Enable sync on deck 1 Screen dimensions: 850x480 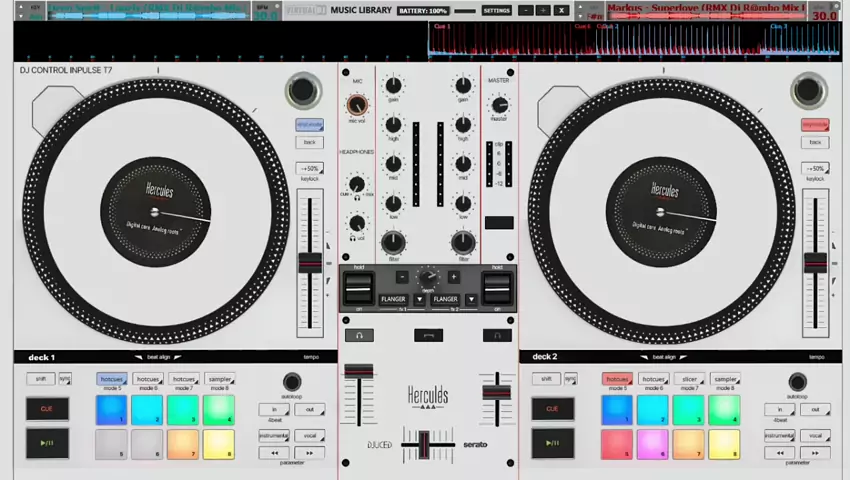(65, 379)
